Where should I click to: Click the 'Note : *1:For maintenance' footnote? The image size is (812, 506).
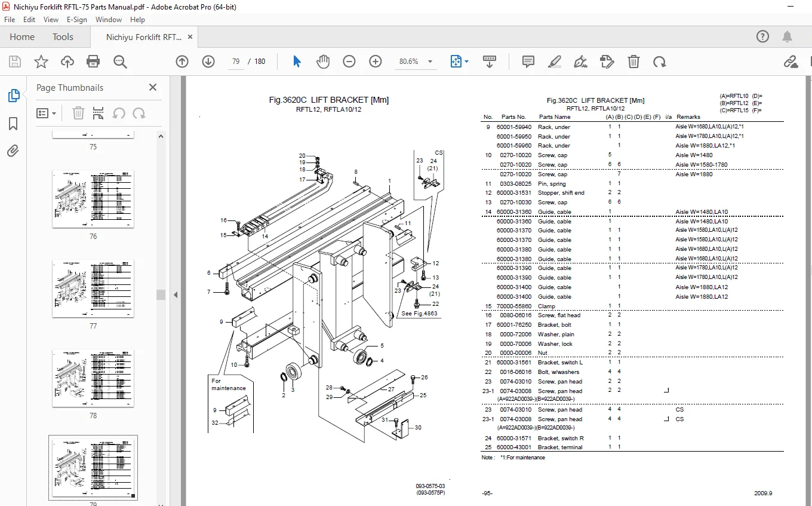coord(513,458)
